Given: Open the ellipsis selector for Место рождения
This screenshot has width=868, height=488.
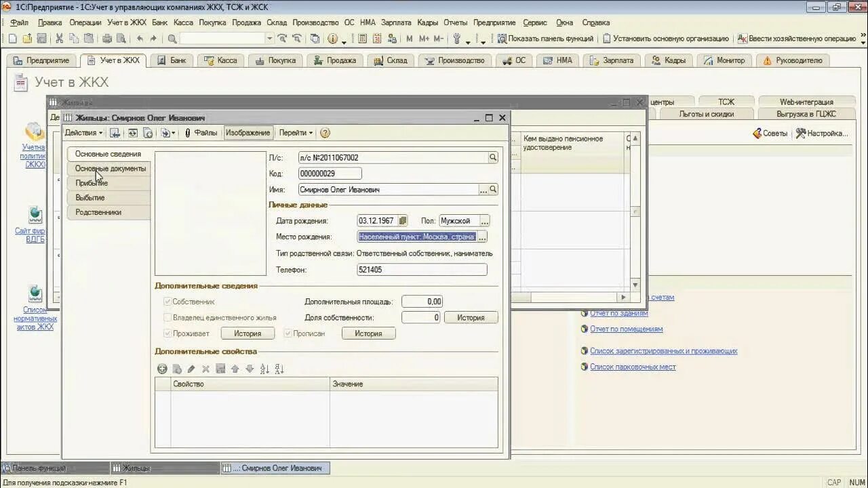Looking at the screenshot, I should [482, 237].
